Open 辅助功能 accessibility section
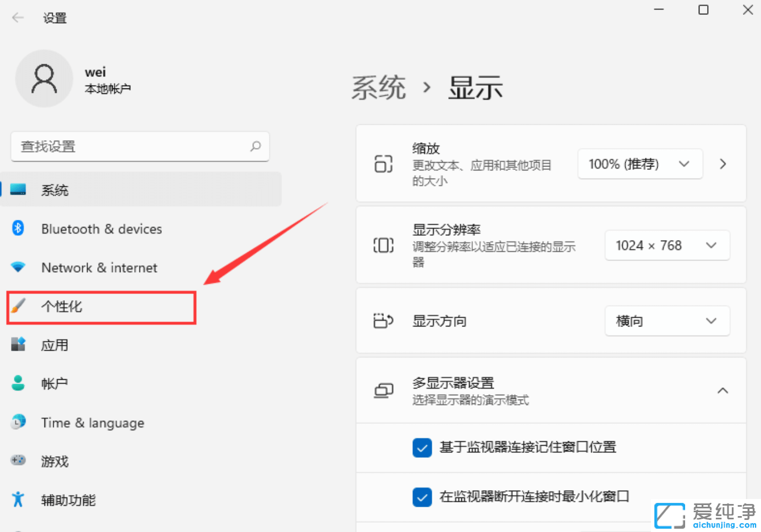This screenshot has width=761, height=532. click(x=68, y=500)
